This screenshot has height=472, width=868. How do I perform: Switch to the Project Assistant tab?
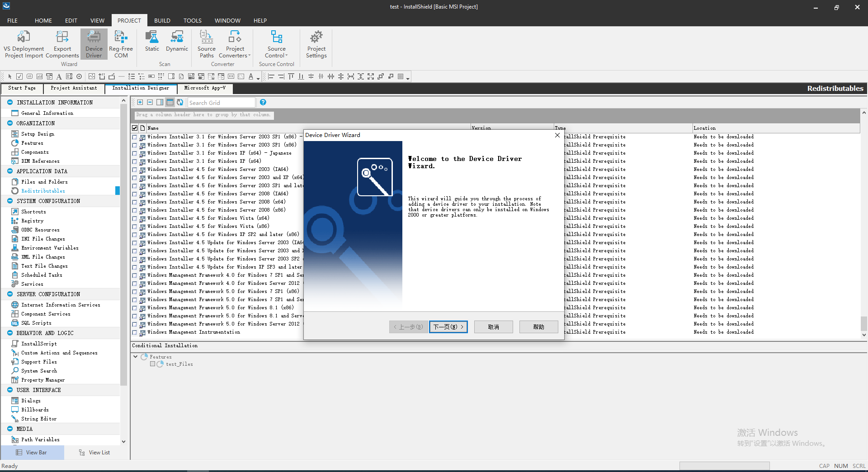point(73,88)
